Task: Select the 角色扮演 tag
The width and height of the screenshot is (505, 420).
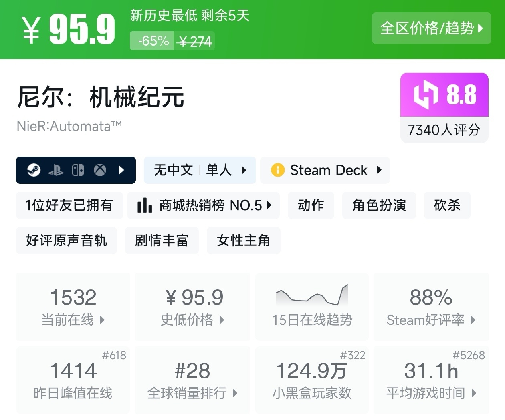Action: point(379,205)
